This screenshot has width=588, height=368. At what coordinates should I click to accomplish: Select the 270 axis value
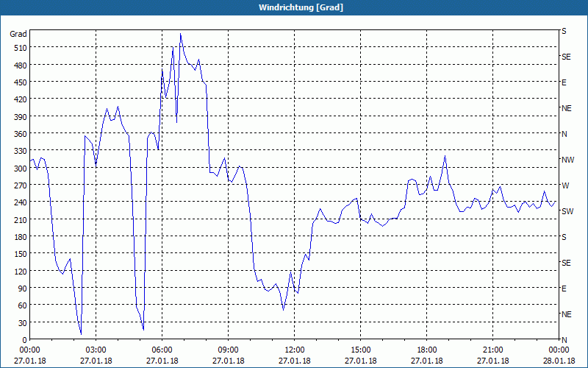coord(21,185)
